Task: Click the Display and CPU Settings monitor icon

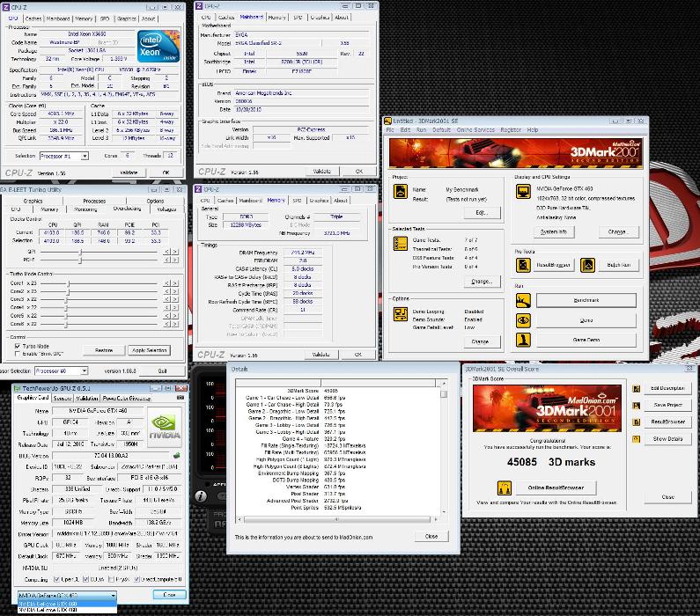Action: pos(523,192)
